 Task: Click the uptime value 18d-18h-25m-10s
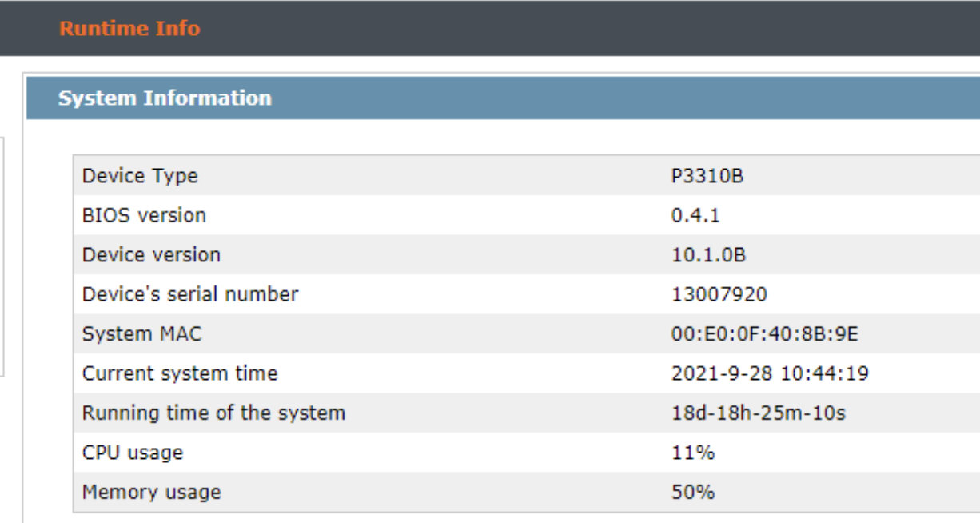tap(759, 413)
